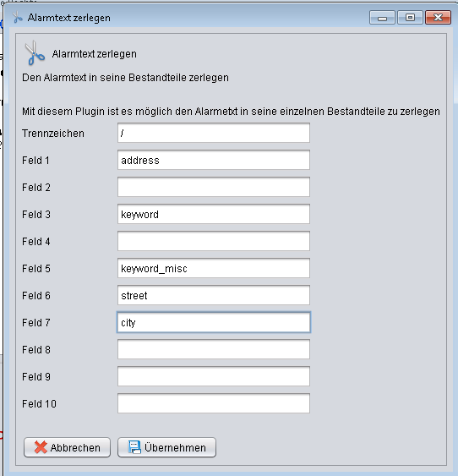Select the empty Feld 8 input
This screenshot has width=458, height=476.
(214, 349)
